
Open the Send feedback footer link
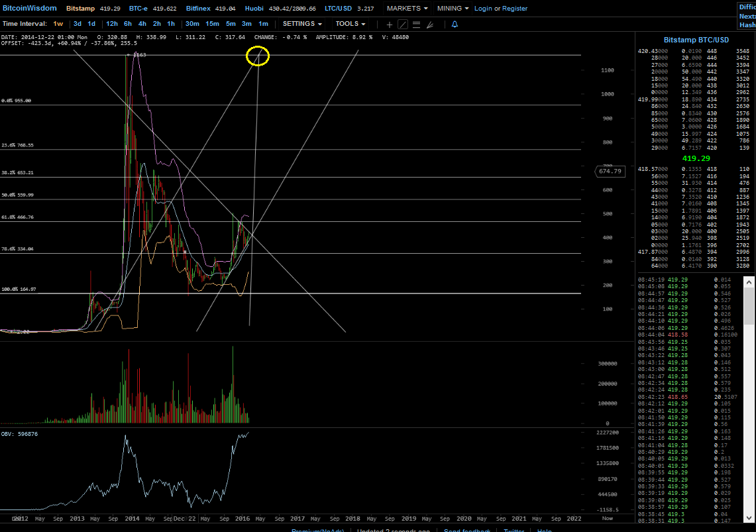466,530
